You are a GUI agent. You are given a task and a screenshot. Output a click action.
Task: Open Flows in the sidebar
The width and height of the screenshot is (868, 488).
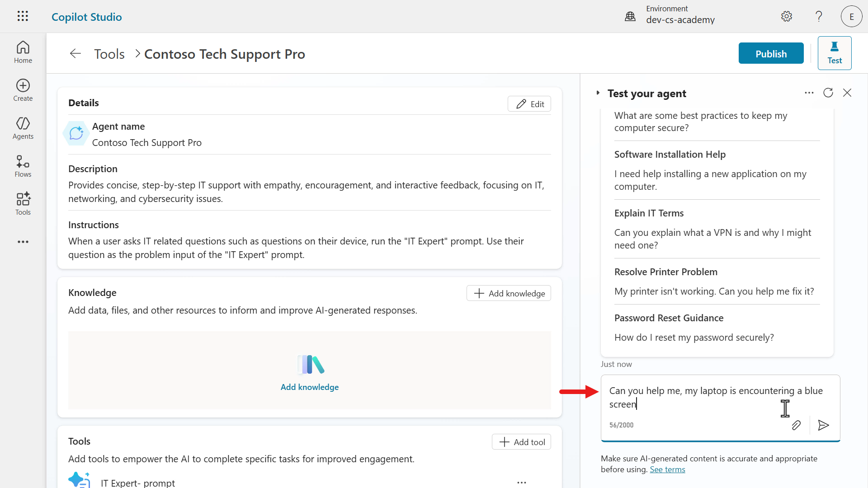point(23,166)
